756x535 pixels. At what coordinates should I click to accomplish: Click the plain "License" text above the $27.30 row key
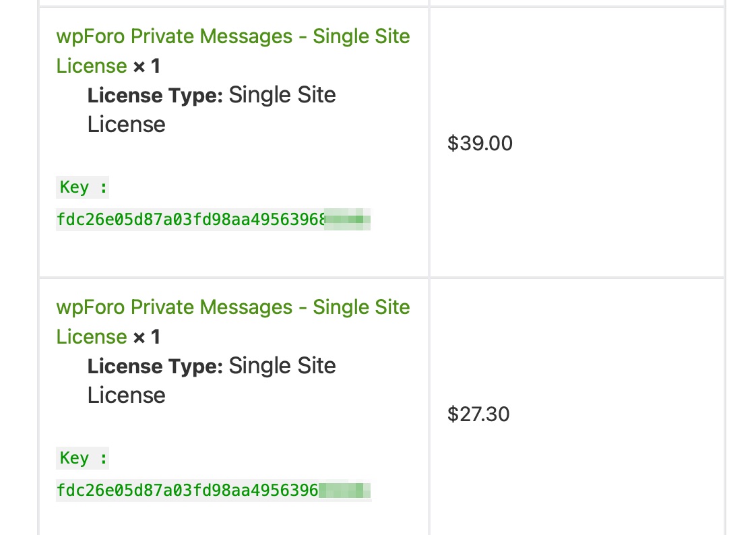126,396
